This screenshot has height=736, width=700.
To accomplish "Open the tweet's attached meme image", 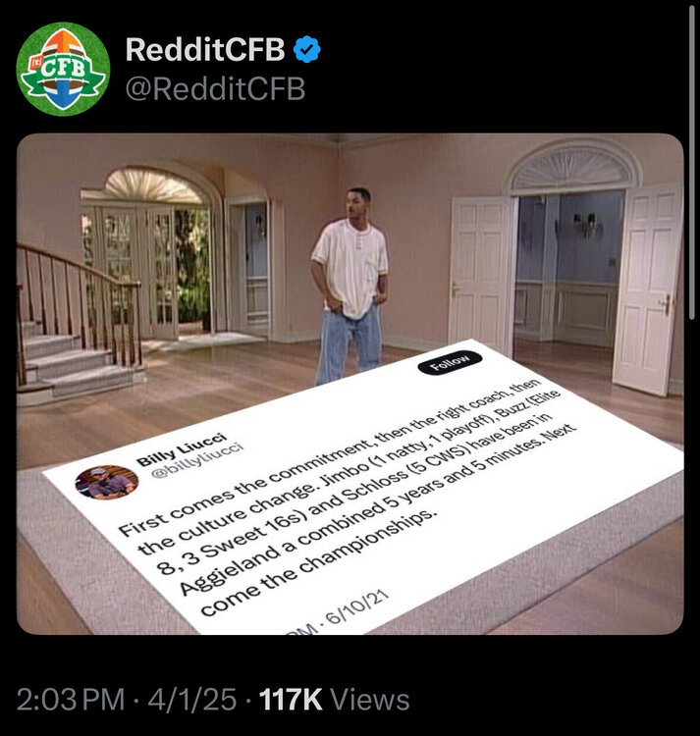I will pyautogui.click(x=350, y=384).
